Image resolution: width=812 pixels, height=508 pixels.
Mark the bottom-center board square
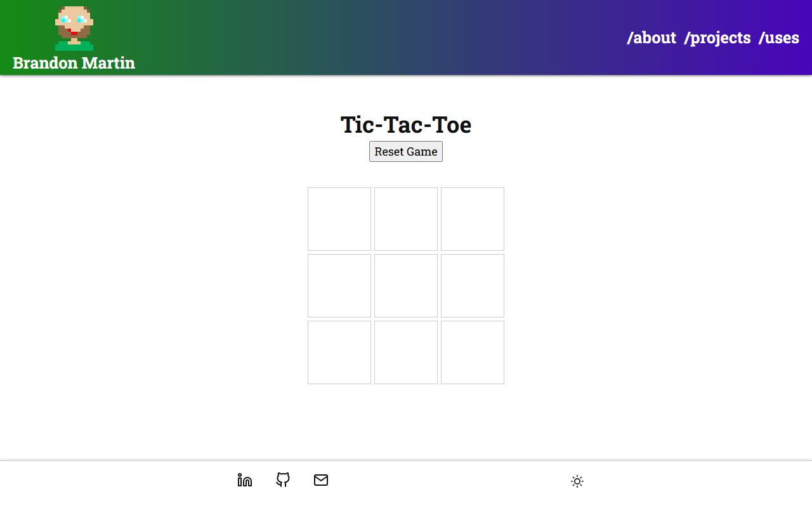[x=406, y=352]
